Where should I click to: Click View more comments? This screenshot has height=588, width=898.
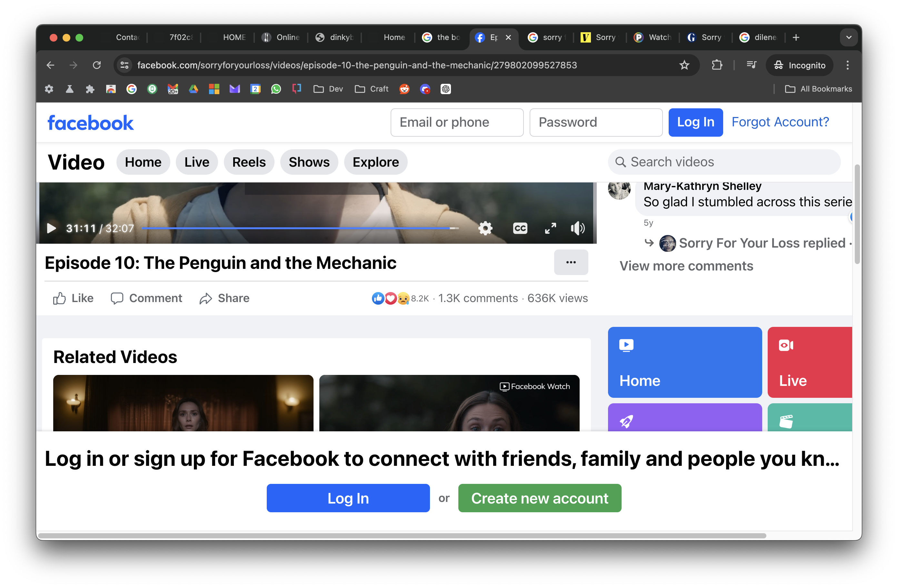tap(686, 266)
